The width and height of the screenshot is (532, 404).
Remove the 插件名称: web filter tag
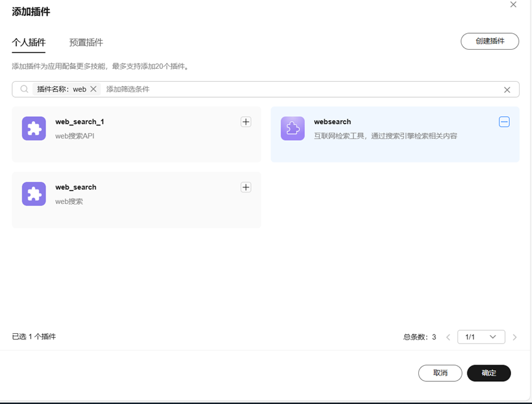click(93, 89)
